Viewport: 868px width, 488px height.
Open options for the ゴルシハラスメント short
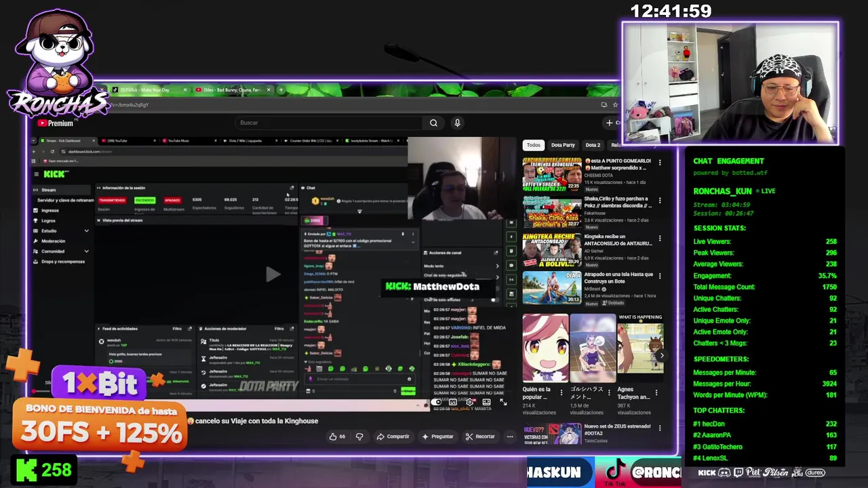(x=609, y=392)
